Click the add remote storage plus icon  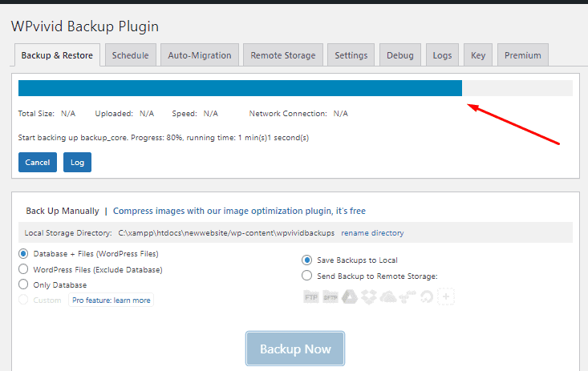pyautogui.click(x=446, y=296)
